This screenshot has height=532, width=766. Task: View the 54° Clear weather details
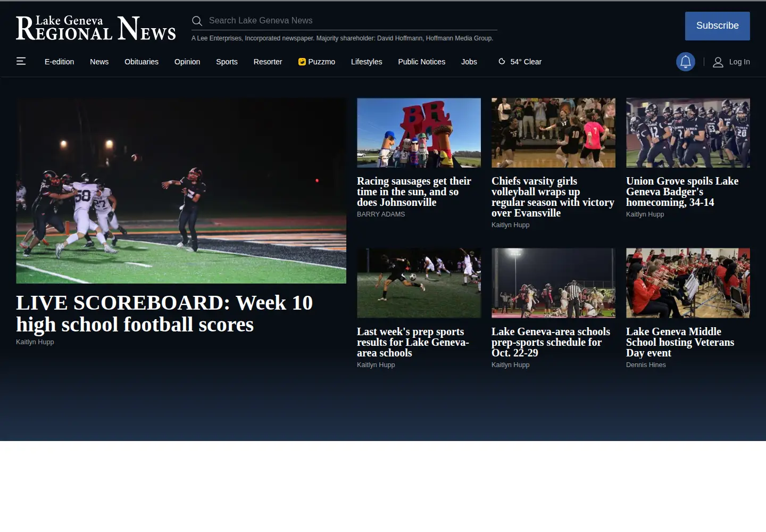coord(520,62)
